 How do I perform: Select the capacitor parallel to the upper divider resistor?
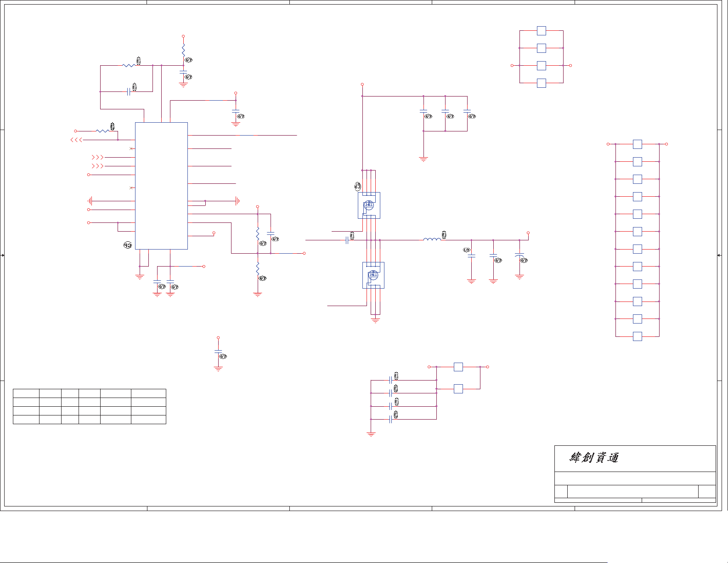(271, 233)
